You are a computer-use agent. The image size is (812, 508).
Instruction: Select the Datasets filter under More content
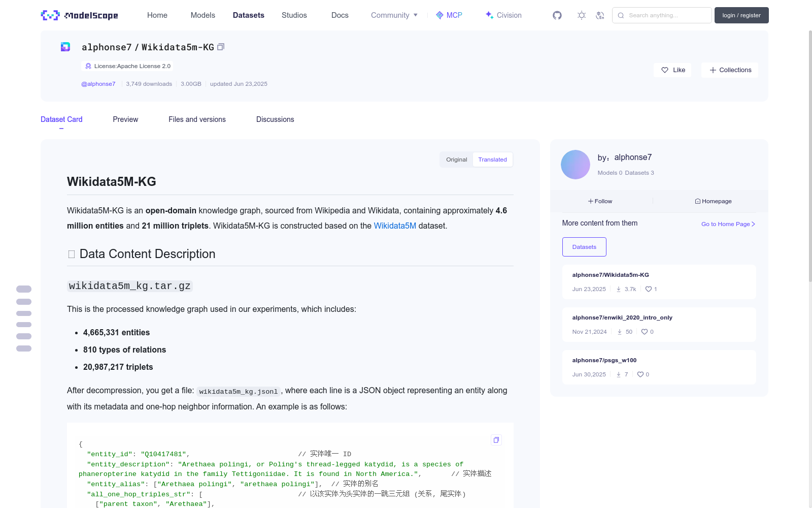[584, 247]
